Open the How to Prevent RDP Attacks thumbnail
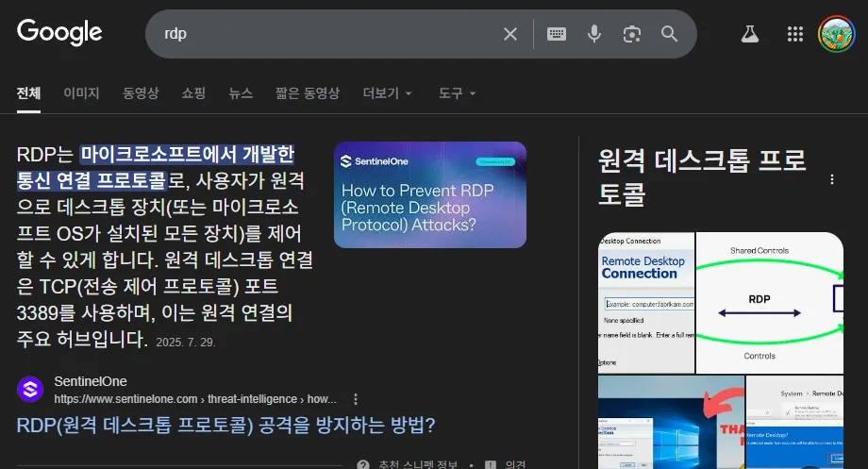The width and height of the screenshot is (868, 469). tap(430, 195)
